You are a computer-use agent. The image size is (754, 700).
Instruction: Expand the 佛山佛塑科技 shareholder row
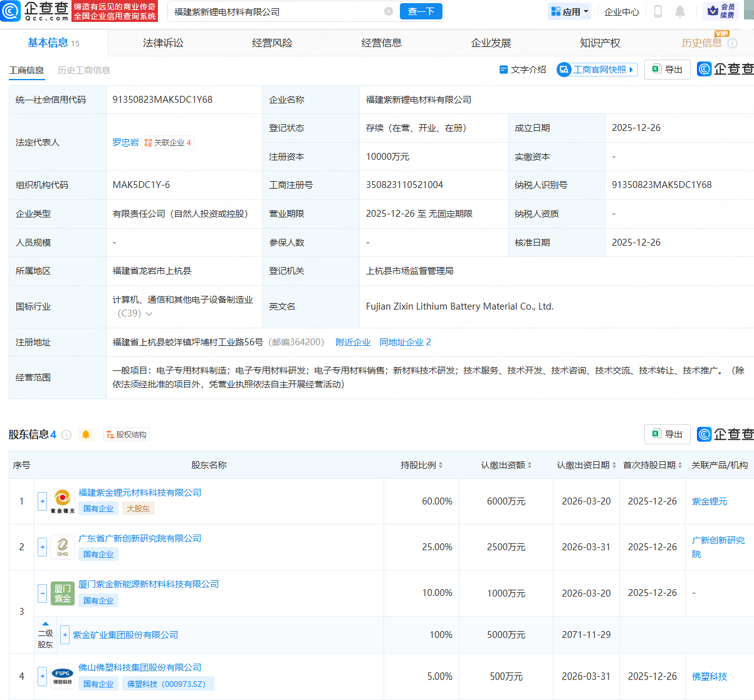(x=42, y=676)
